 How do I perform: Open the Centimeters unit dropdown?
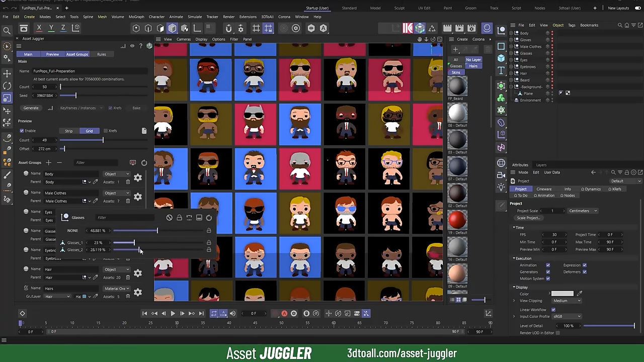[583, 211]
